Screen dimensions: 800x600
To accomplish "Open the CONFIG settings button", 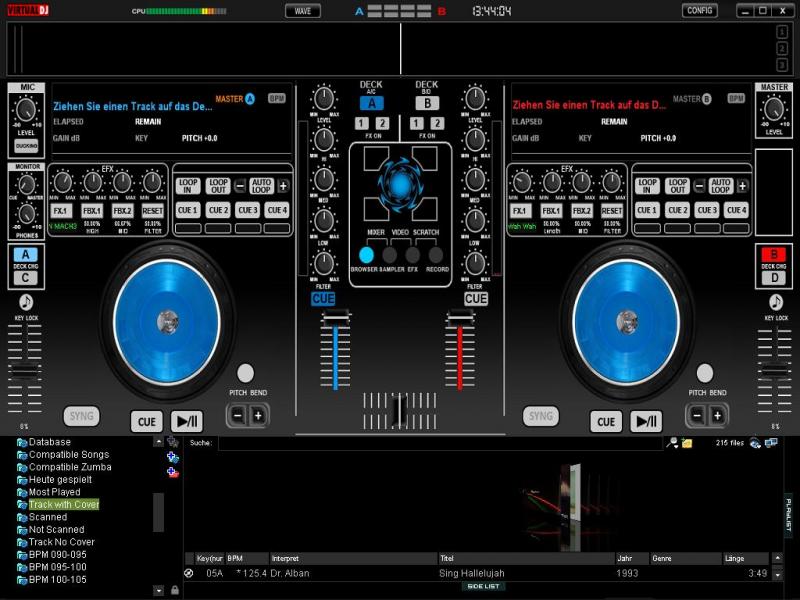I will pos(700,11).
